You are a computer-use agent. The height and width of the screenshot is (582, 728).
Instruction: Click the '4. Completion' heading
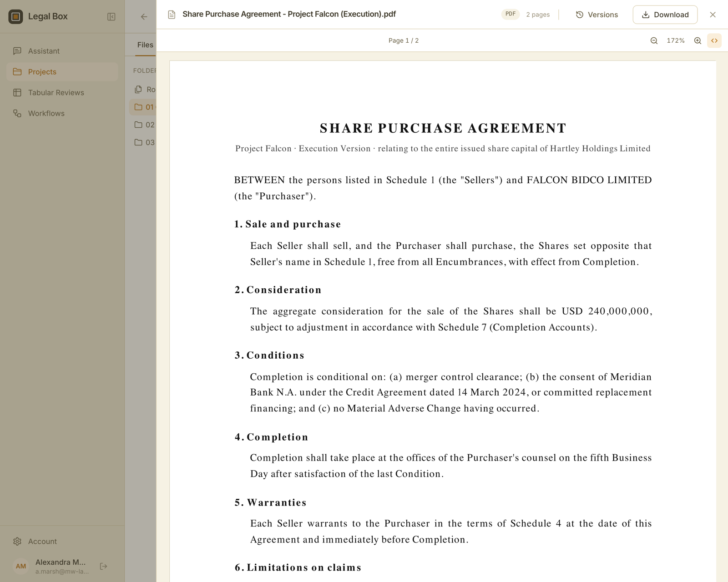coord(271,437)
